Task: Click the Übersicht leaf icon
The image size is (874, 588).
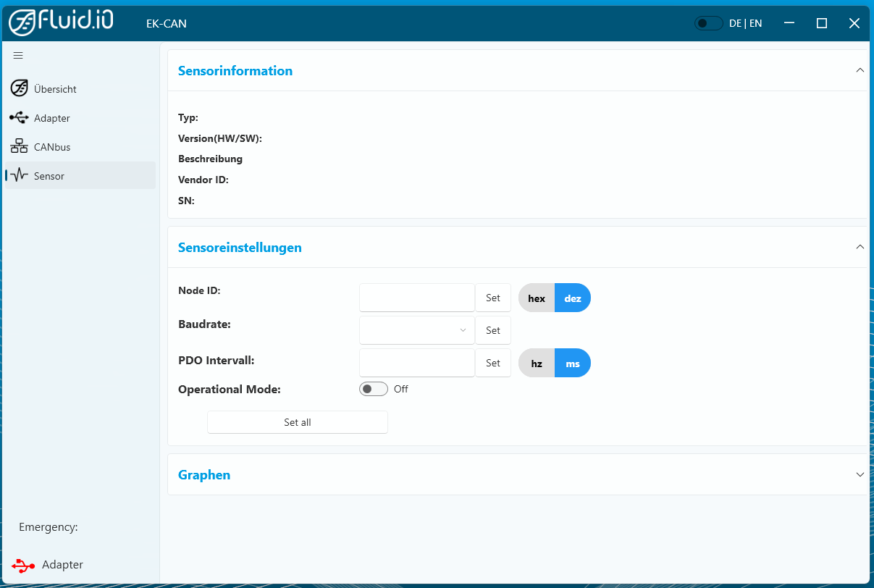Action: pyautogui.click(x=20, y=89)
